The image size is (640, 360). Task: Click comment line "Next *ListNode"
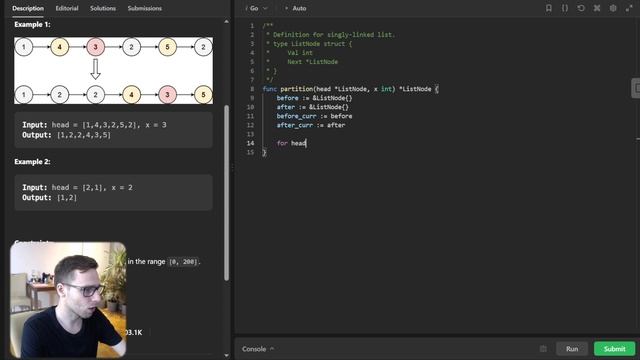point(313,62)
